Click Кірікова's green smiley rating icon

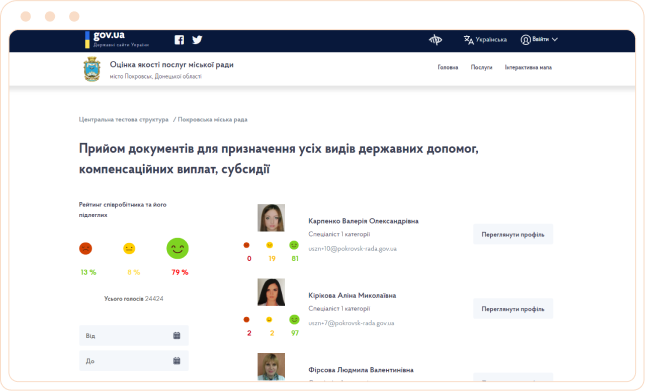294,319
